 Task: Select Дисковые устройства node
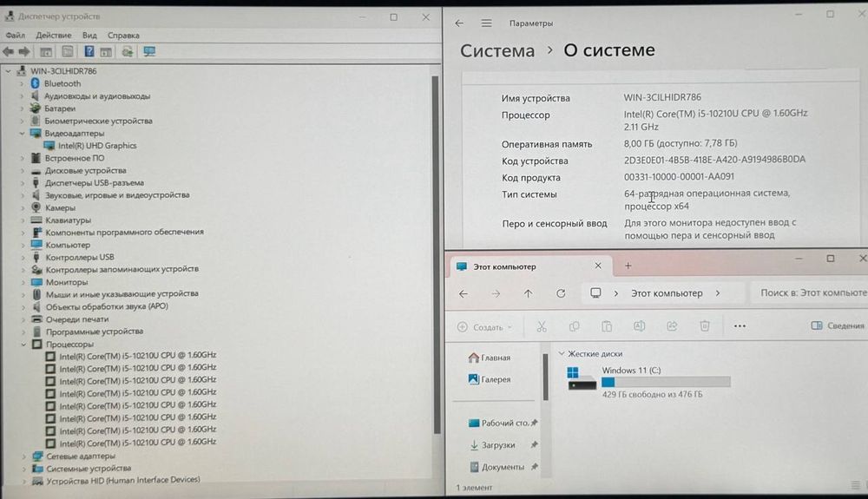tap(85, 170)
